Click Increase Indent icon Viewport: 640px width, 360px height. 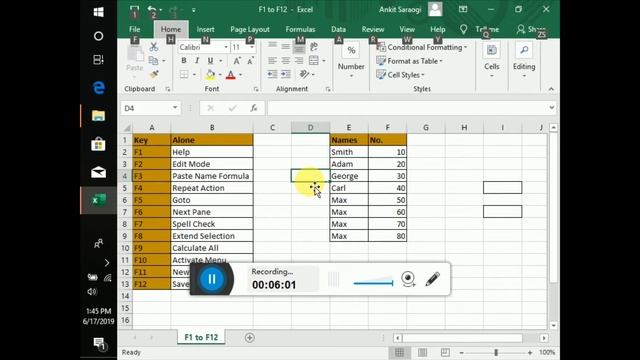click(286, 74)
